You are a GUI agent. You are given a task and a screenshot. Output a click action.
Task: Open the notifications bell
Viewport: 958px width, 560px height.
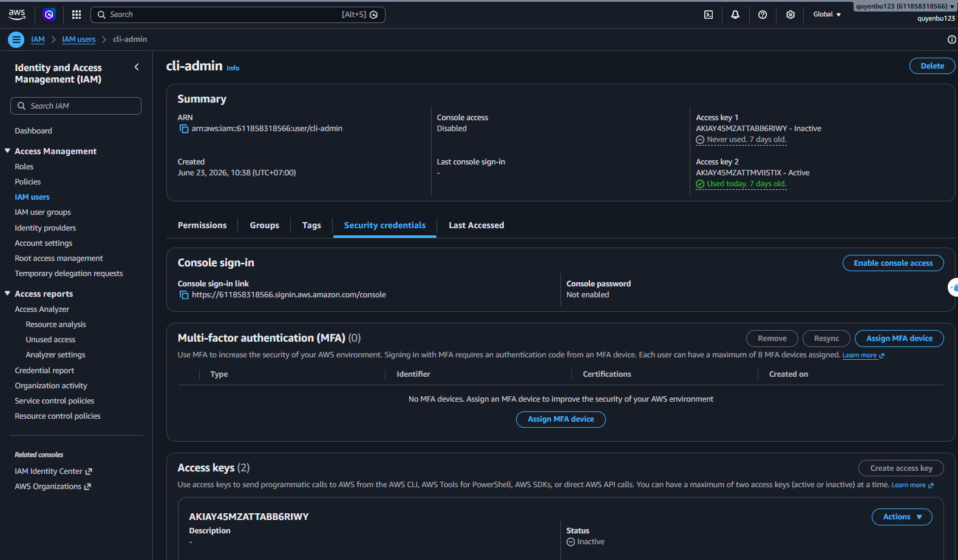735,15
